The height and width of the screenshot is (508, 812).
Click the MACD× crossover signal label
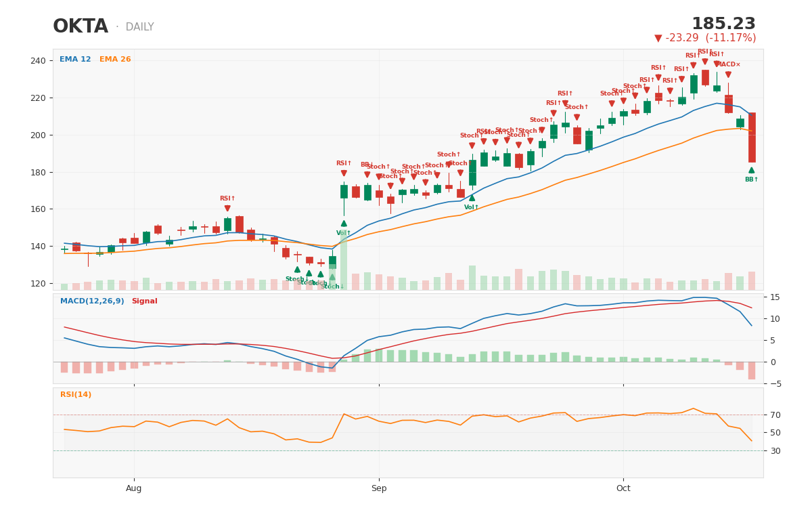[x=728, y=65]
